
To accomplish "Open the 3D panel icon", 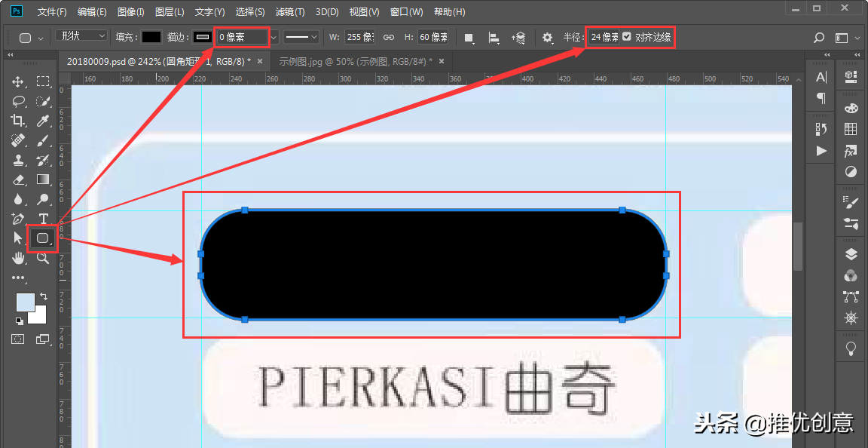I will tap(851, 78).
